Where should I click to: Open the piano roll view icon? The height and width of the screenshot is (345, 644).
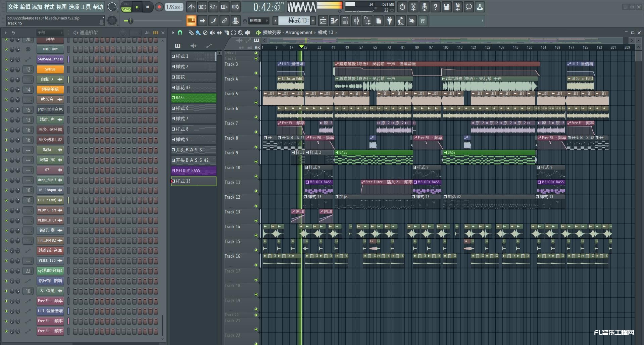point(334,21)
